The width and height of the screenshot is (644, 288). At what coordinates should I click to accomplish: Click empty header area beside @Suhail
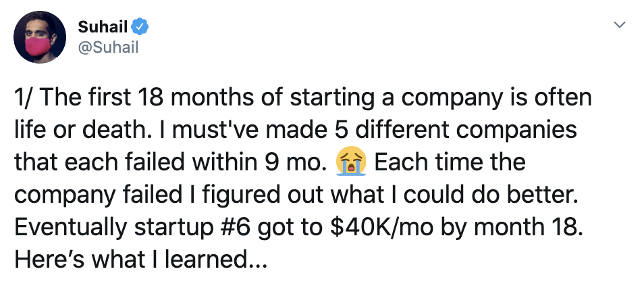(x=370, y=48)
